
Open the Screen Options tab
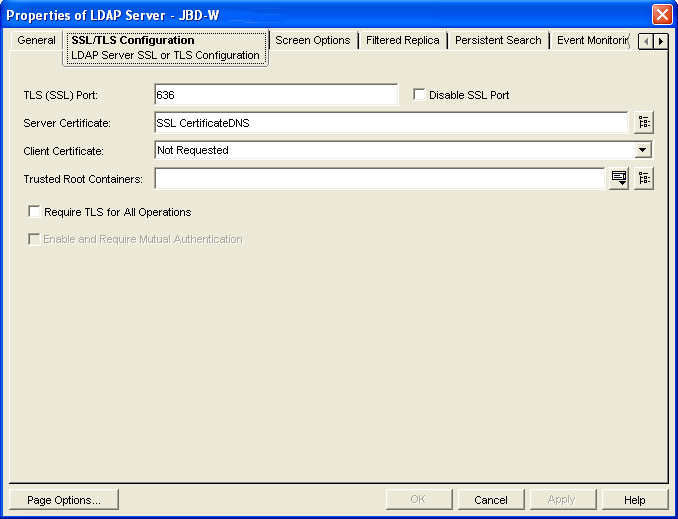pyautogui.click(x=313, y=40)
